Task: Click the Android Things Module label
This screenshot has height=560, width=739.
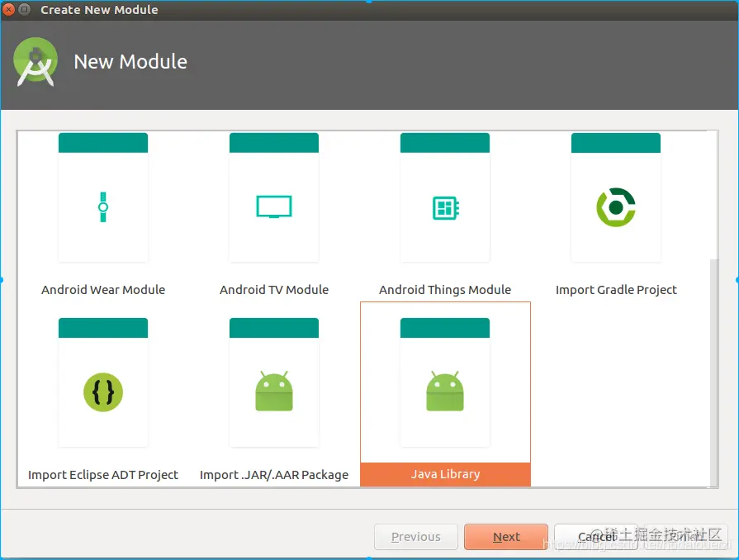Action: point(445,289)
